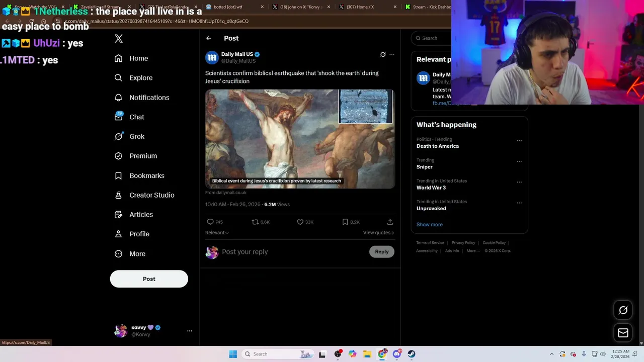Open Grok in the sidebar
The width and height of the screenshot is (644, 362).
tap(129, 136)
